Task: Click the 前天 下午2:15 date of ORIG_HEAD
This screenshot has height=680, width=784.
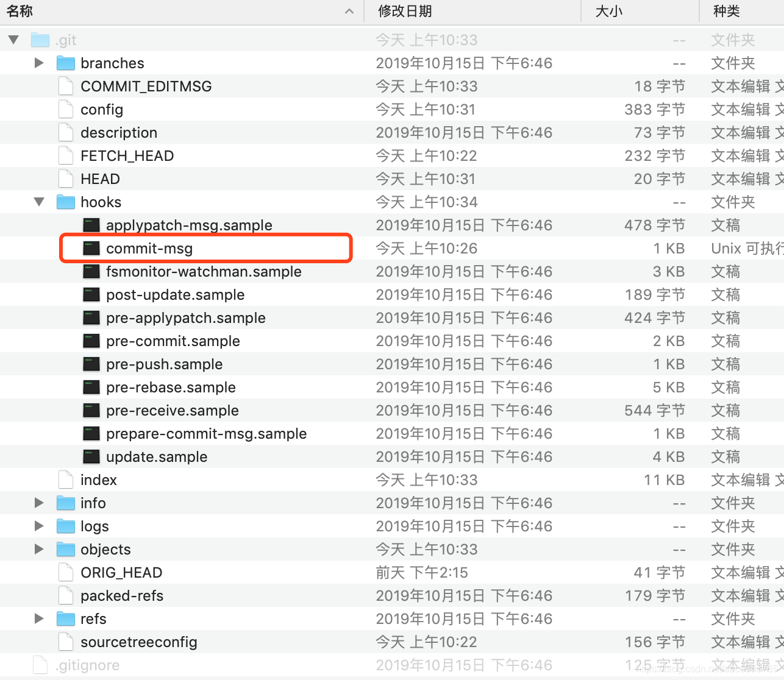Action: [x=422, y=573]
